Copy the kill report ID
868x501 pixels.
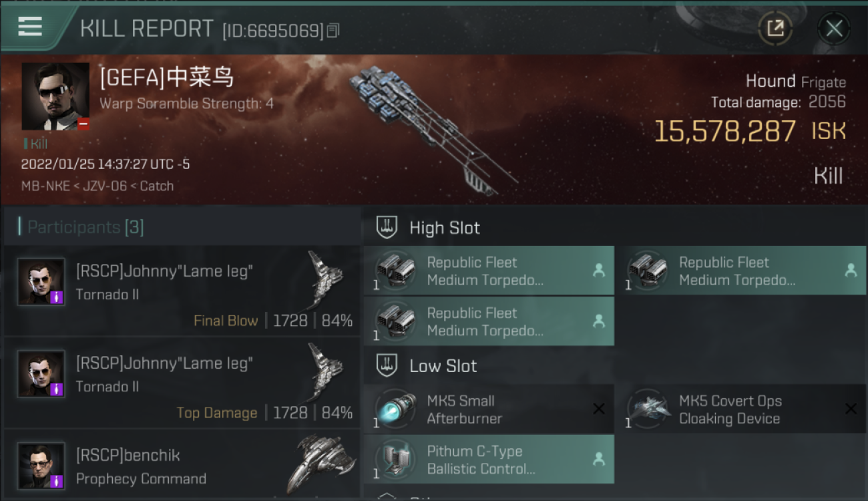pyautogui.click(x=333, y=31)
